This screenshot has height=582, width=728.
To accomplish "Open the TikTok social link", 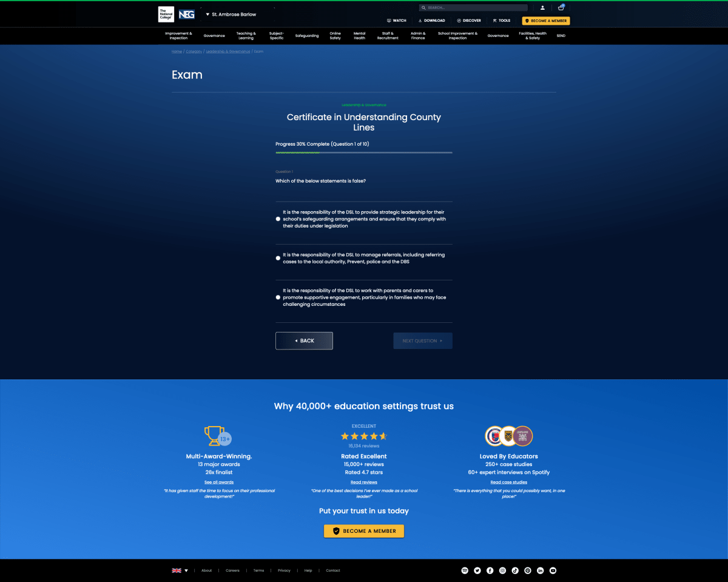I will coord(515,570).
